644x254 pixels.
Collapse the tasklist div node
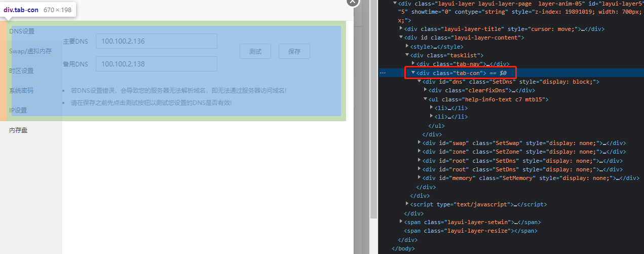[x=407, y=55]
